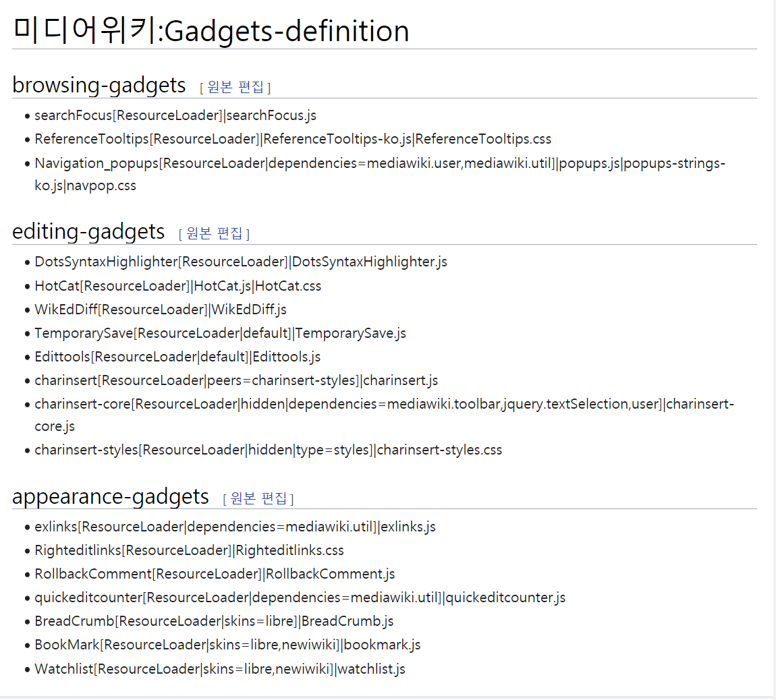Open source editor for browsing-gadgets section
Viewport: 776px width, 700px height.
(x=234, y=86)
